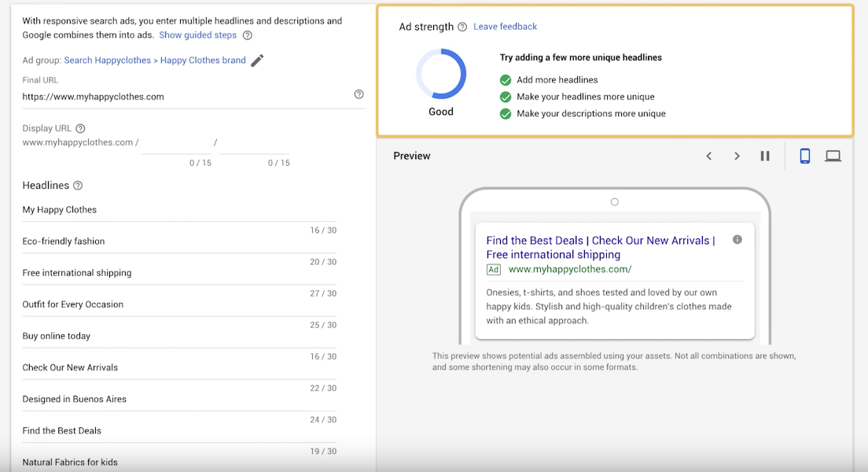Edit the 'Free international shipping' headline field
868x472 pixels.
pyautogui.click(x=179, y=273)
